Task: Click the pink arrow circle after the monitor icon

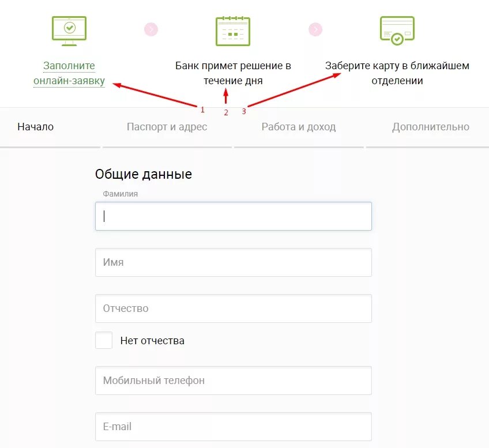Action: (x=151, y=29)
